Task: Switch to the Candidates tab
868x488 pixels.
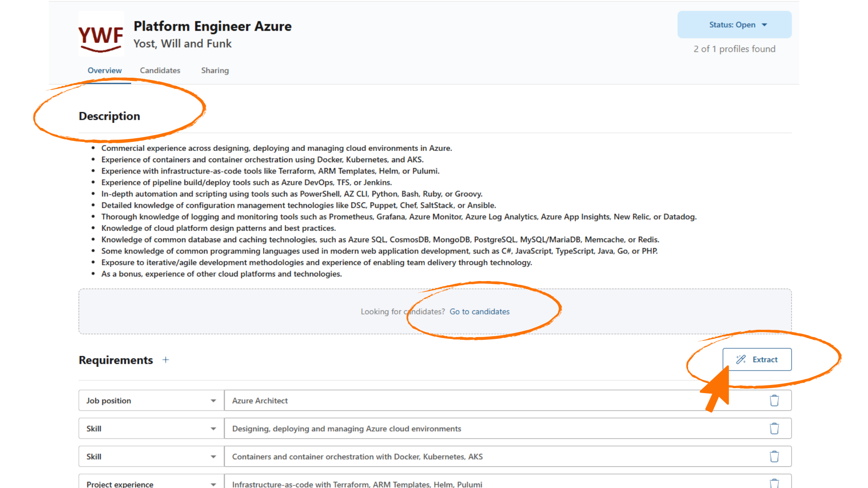Action: pos(160,70)
